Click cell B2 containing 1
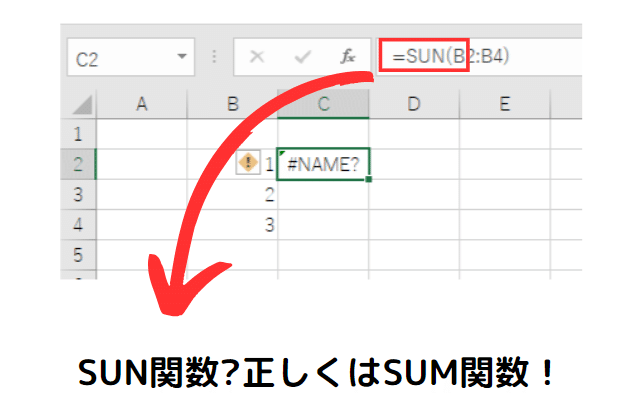641x393 pixels. [x=232, y=164]
